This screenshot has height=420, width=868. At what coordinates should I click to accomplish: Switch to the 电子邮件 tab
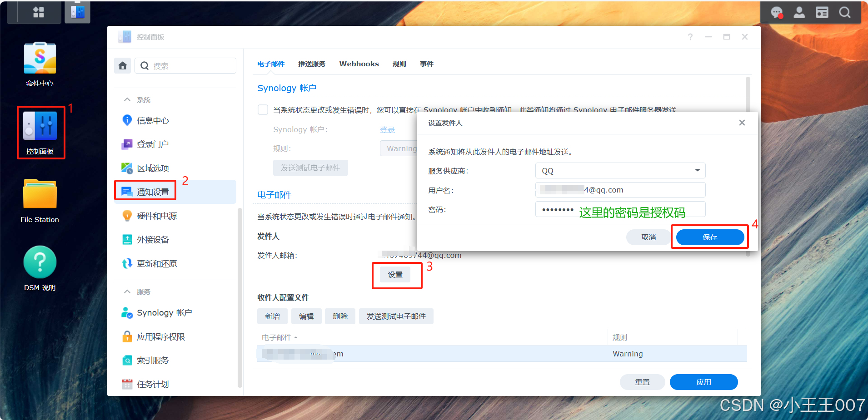tap(271, 64)
